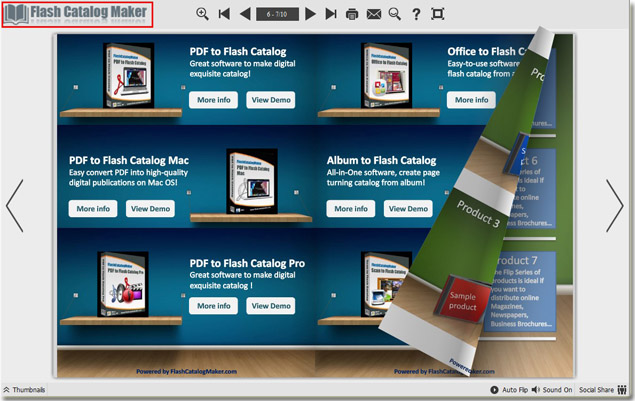Viewport: 635px width, 401px height.
Task: Jump to first page icon
Action: point(224,14)
